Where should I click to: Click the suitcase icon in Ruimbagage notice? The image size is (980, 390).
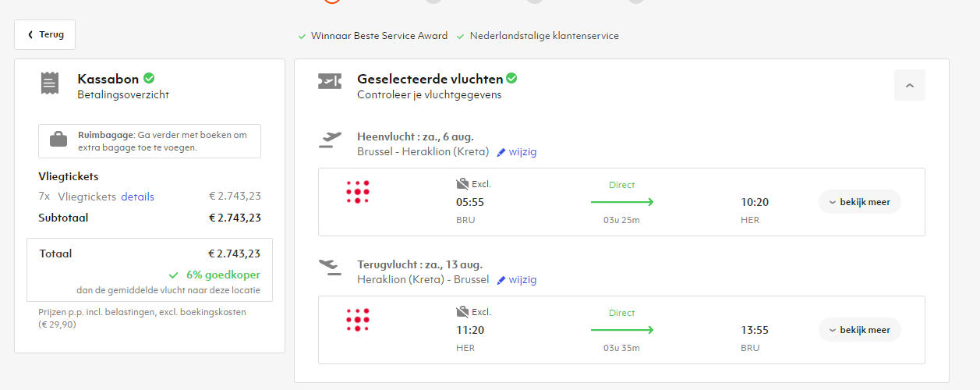tap(58, 140)
